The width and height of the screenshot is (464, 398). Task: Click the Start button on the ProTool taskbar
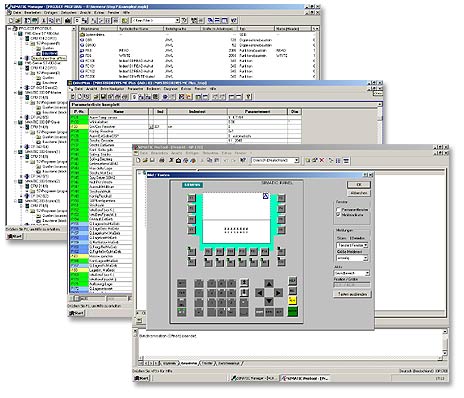pyautogui.click(x=142, y=378)
